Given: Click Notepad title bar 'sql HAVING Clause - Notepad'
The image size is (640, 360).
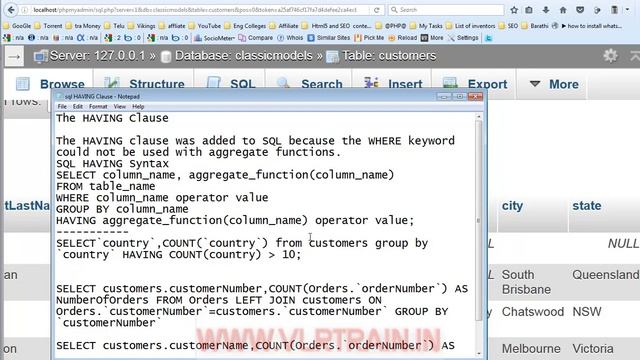Looking at the screenshot, I should pos(102,97).
